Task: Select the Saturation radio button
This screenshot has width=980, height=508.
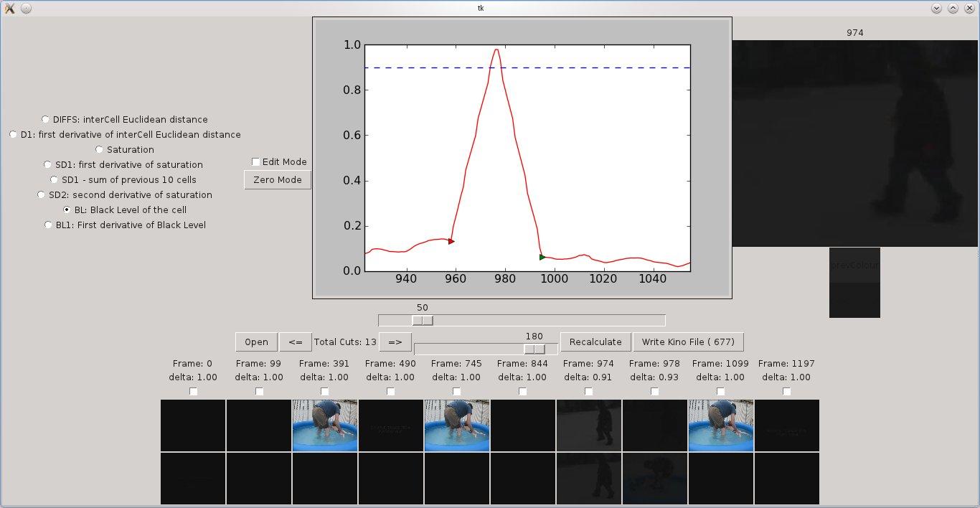Action: 100,149
